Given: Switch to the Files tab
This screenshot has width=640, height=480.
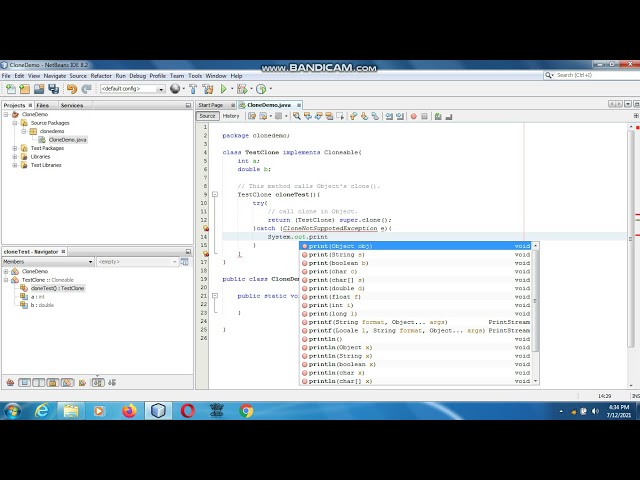Looking at the screenshot, I should (x=43, y=105).
